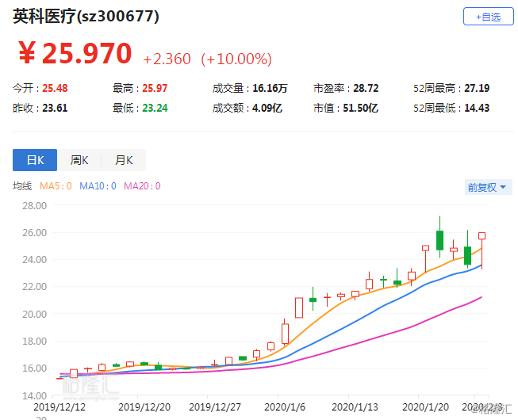518x420 pixels.
Task: Click the price change +2.360
Action: [167, 59]
